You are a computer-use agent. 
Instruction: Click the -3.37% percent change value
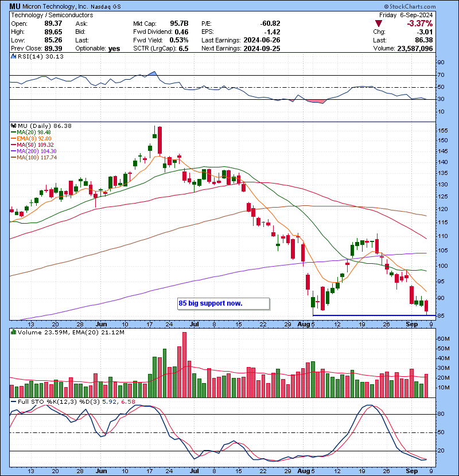420,24
